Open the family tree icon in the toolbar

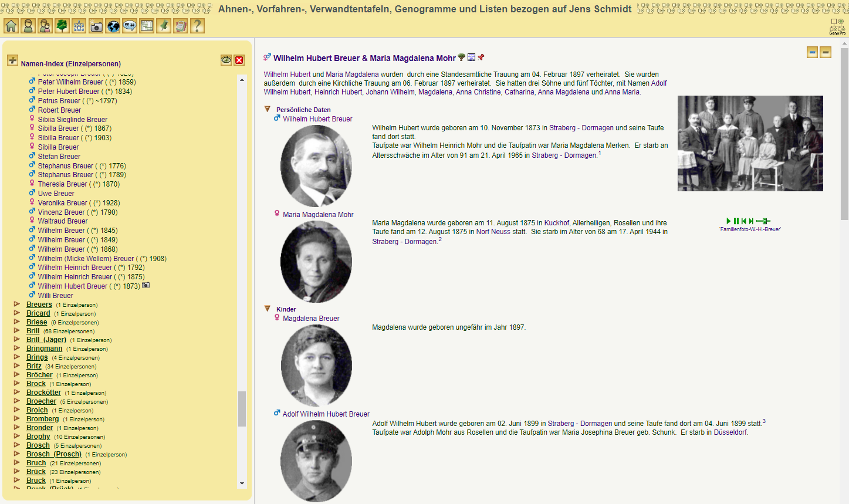click(62, 26)
